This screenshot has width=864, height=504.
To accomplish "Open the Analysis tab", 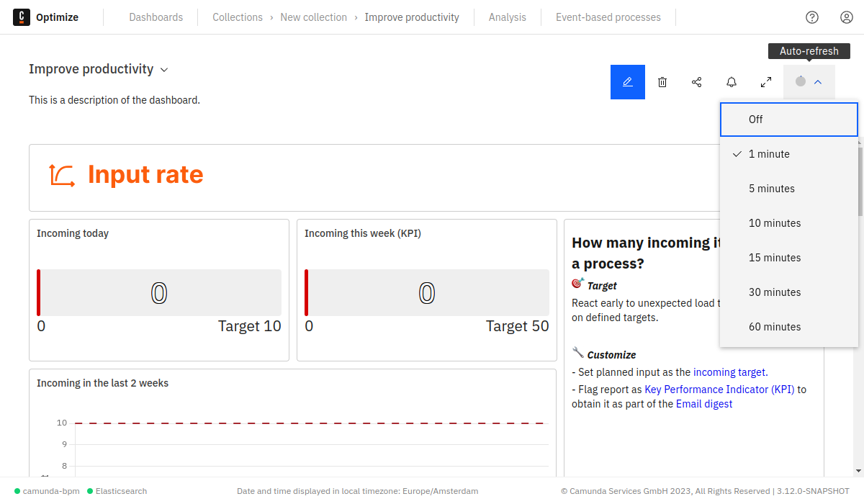I will coord(507,17).
